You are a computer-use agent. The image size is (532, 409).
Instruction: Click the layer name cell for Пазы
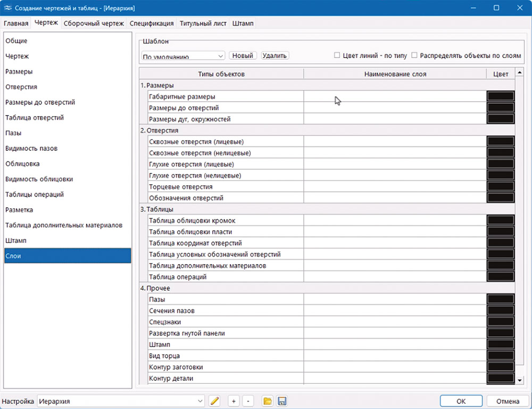click(395, 300)
